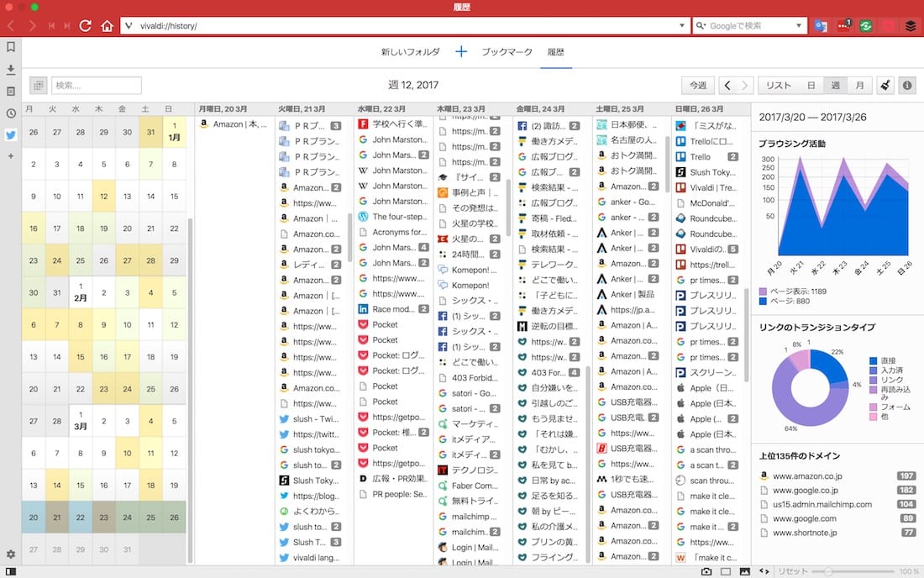Select 3月 1 in the calendar
924x578 pixels.
pyautogui.click(x=80, y=421)
